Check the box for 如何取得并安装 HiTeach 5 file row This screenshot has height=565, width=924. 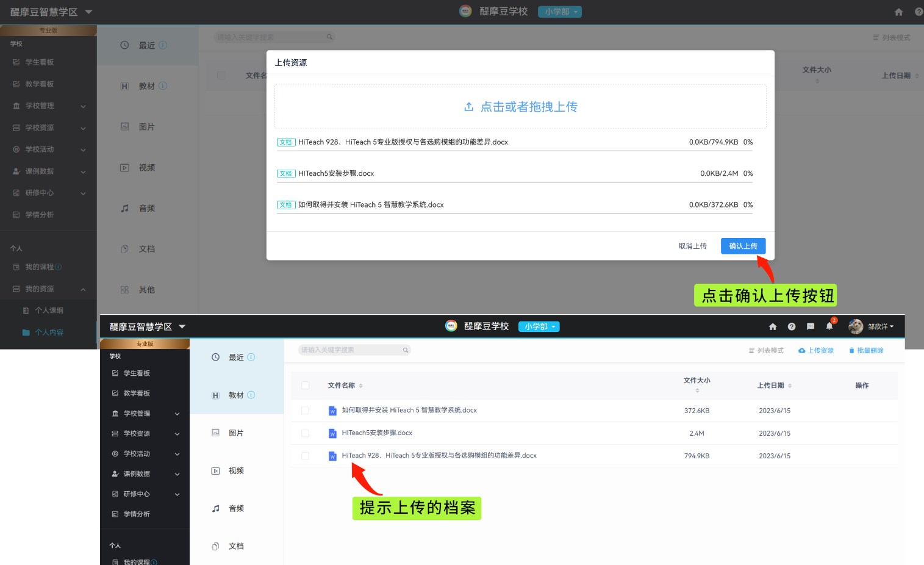coord(306,411)
